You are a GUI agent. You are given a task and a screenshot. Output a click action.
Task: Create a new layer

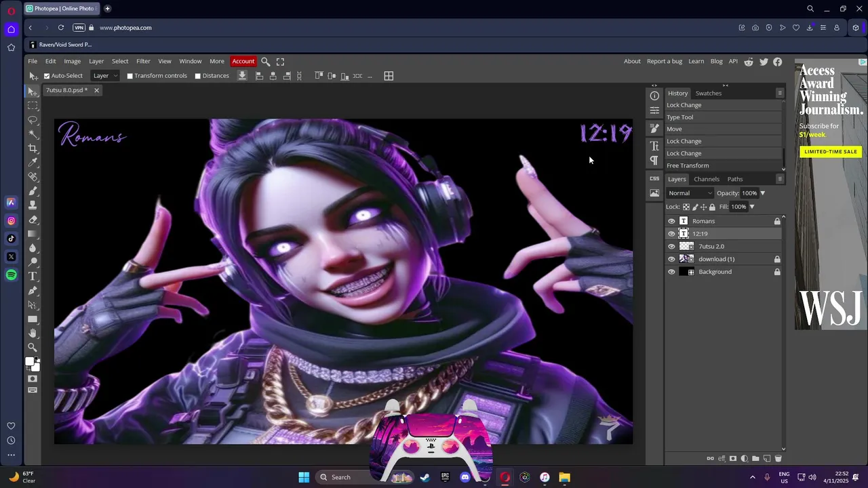pyautogui.click(x=767, y=459)
